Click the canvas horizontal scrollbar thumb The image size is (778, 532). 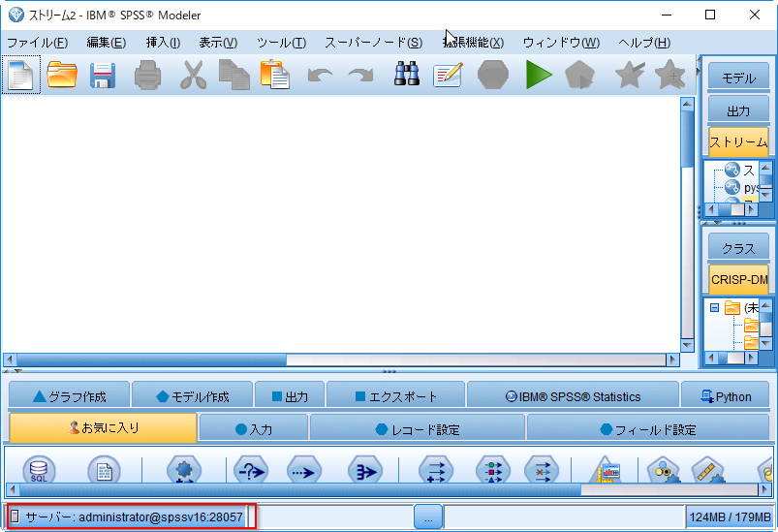(x=151, y=360)
